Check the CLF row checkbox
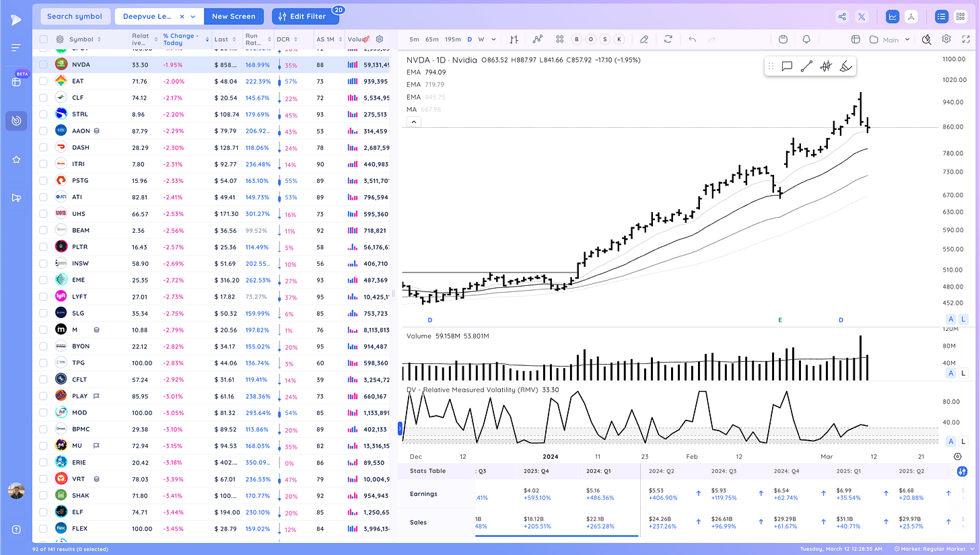Viewport: 980px width, 555px height. pyautogui.click(x=43, y=98)
